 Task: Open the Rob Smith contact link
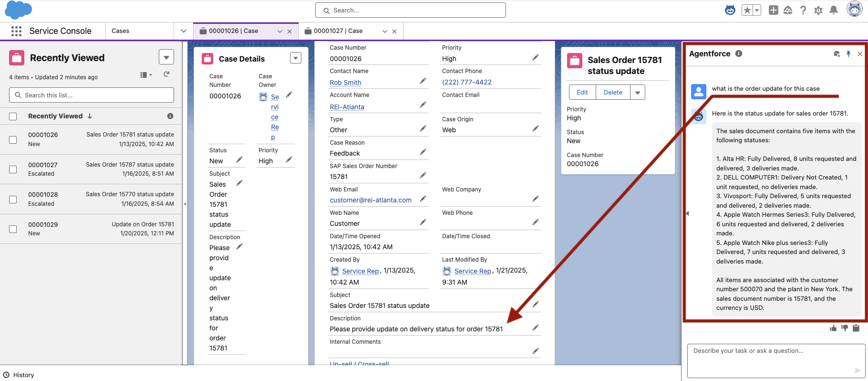tap(345, 83)
